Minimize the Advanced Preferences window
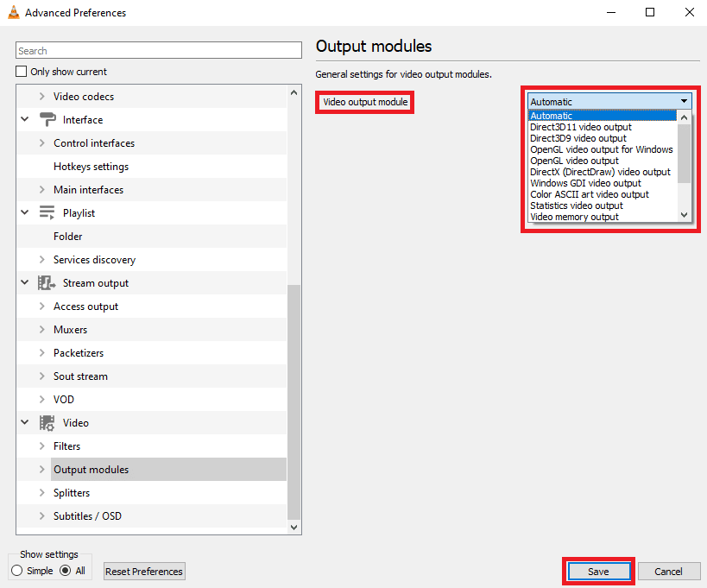This screenshot has height=588, width=707. pos(611,12)
